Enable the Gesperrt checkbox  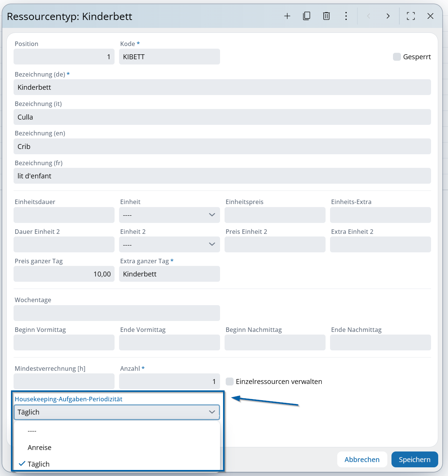[x=397, y=57]
